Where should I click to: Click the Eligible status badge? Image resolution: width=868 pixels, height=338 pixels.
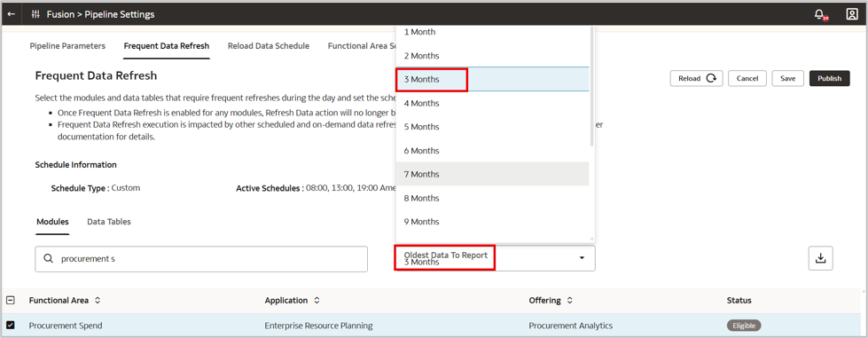[x=744, y=326]
